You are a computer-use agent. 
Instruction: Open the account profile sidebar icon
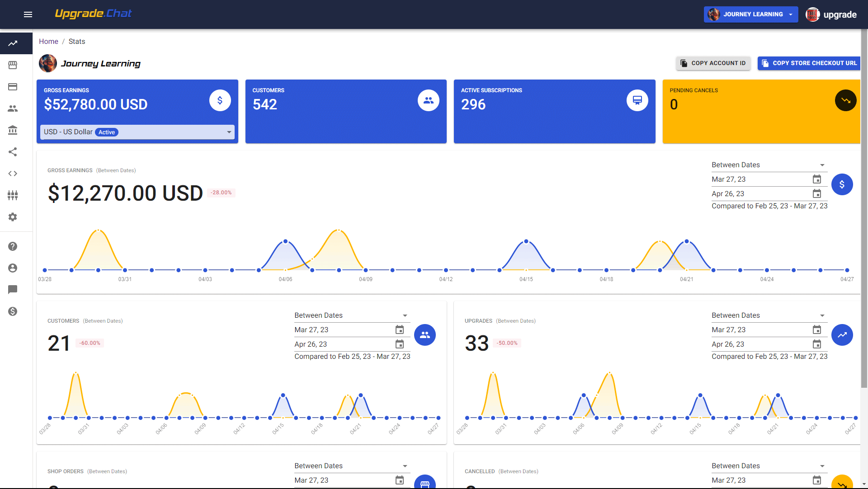[13, 268]
